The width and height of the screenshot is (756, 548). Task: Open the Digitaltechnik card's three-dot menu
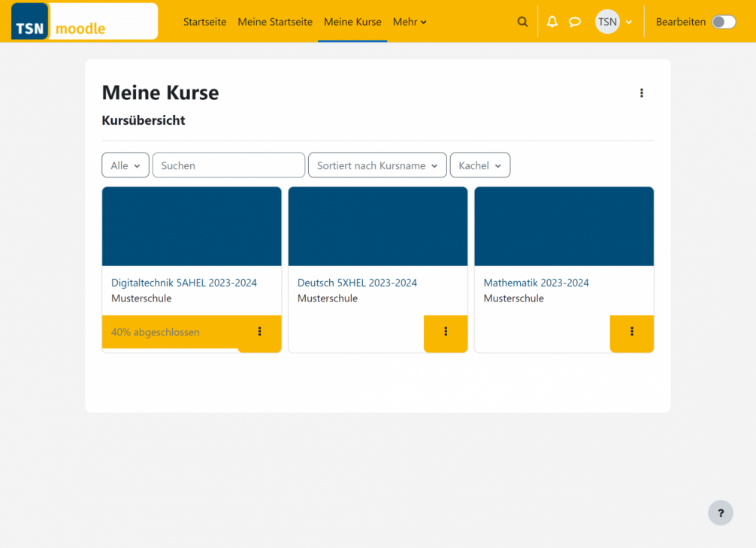259,332
